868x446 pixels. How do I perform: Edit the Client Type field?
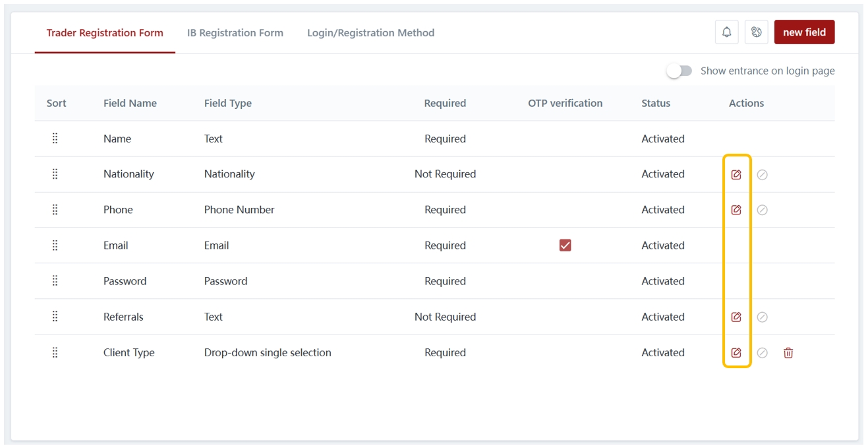(x=736, y=353)
